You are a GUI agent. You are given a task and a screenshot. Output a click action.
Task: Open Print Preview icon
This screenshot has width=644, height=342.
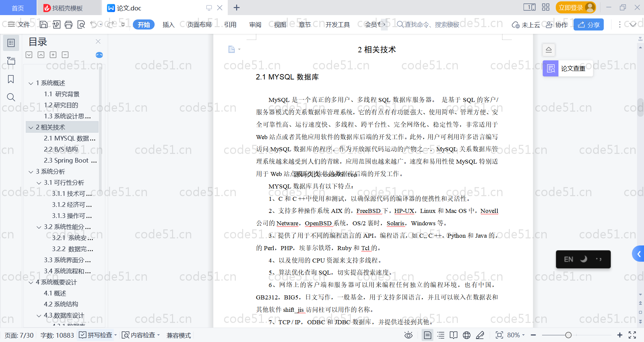(81, 24)
